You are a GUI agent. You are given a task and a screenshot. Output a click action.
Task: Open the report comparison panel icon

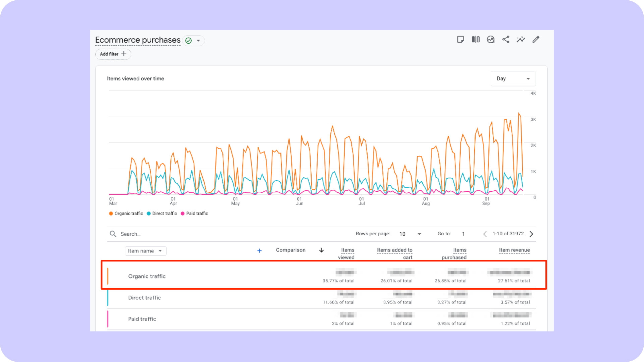coord(476,40)
